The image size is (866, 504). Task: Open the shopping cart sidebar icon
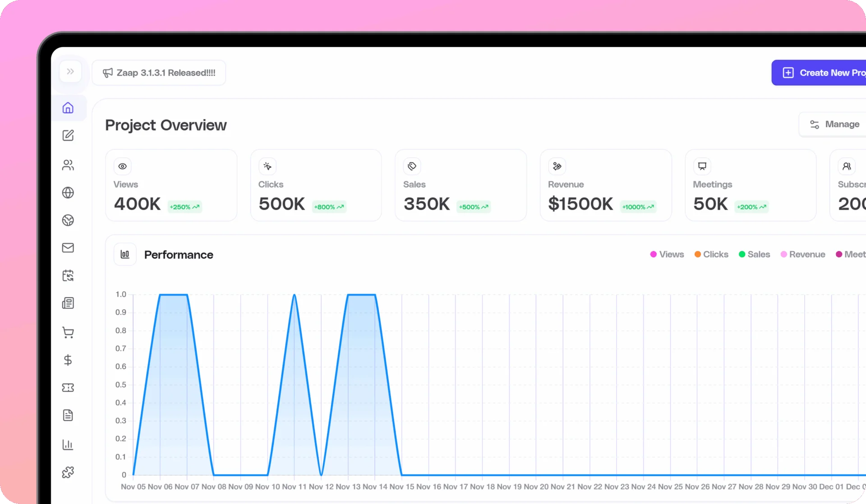(68, 333)
